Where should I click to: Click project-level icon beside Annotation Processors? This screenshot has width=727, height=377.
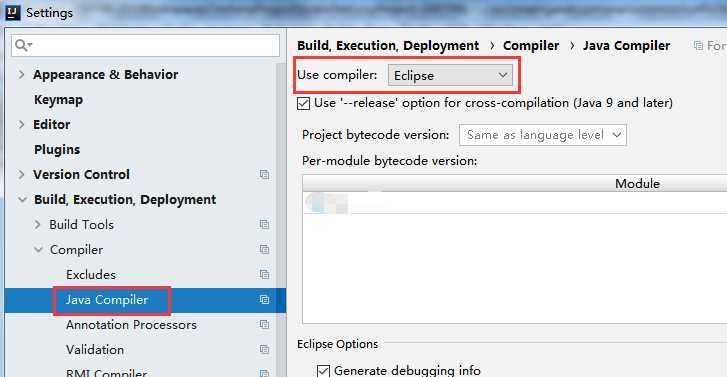(x=264, y=325)
